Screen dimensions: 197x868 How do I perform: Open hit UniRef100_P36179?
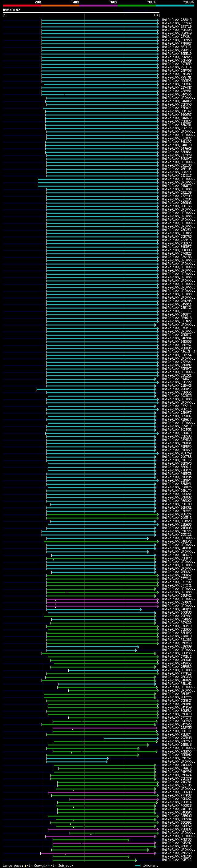coord(176,128)
